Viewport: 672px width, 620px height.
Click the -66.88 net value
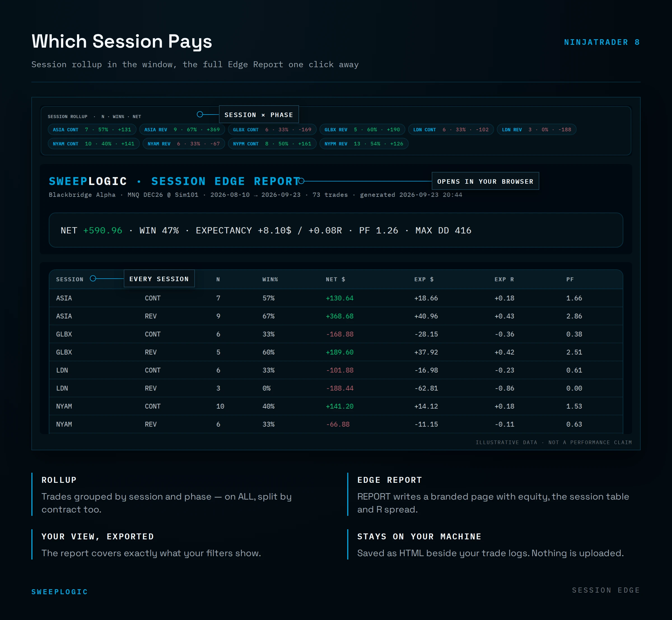[x=338, y=424]
